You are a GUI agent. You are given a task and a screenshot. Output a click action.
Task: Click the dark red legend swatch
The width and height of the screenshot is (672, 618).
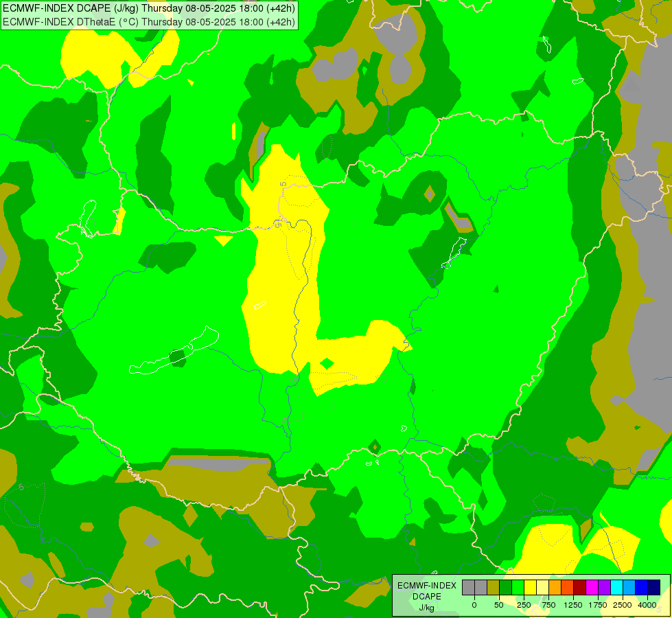[580, 588]
